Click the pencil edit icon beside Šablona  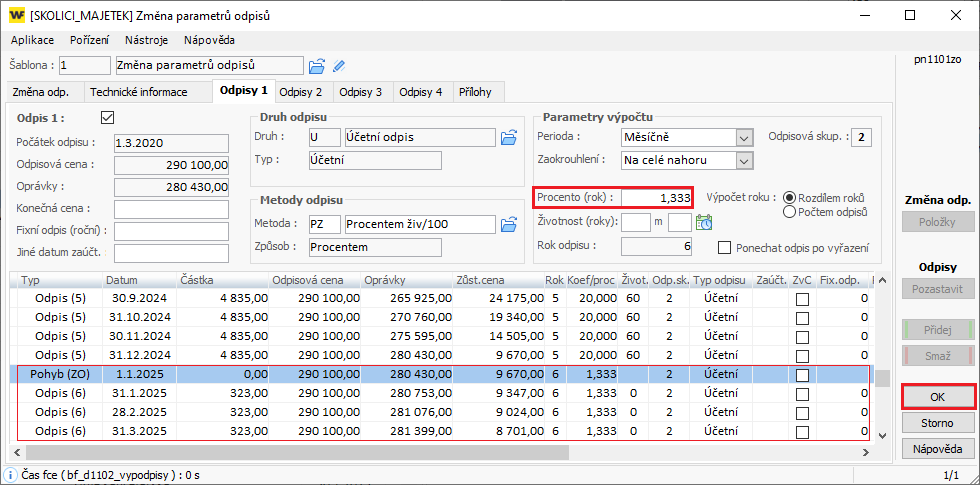(x=340, y=66)
